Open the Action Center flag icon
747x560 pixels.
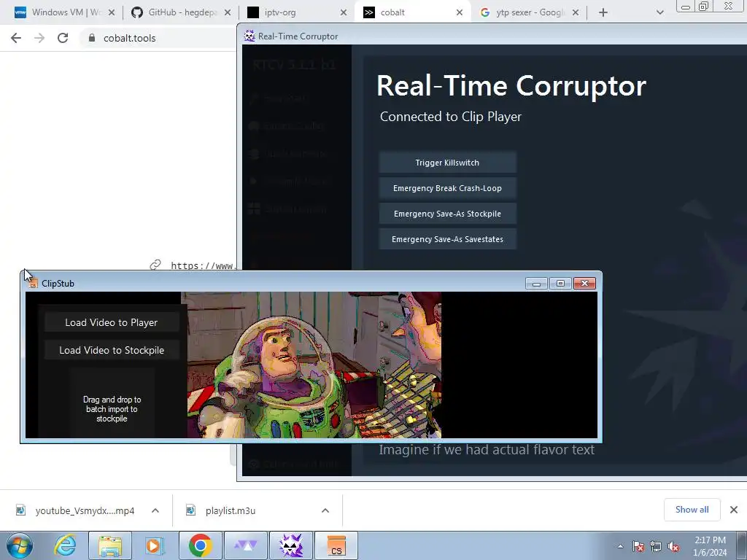638,546
